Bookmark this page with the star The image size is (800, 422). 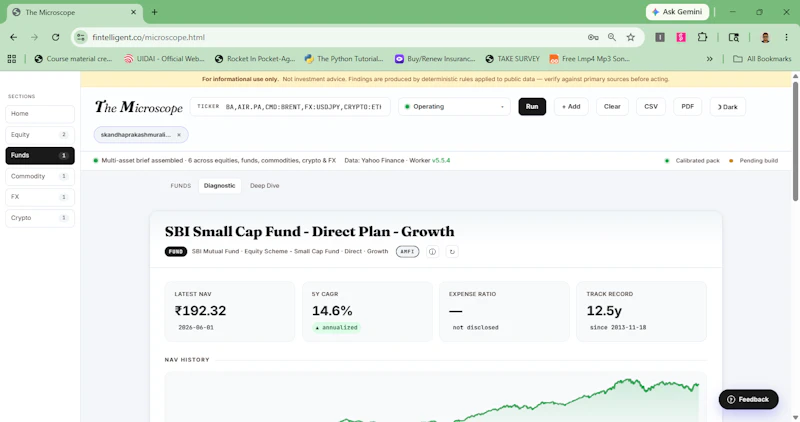click(x=631, y=37)
